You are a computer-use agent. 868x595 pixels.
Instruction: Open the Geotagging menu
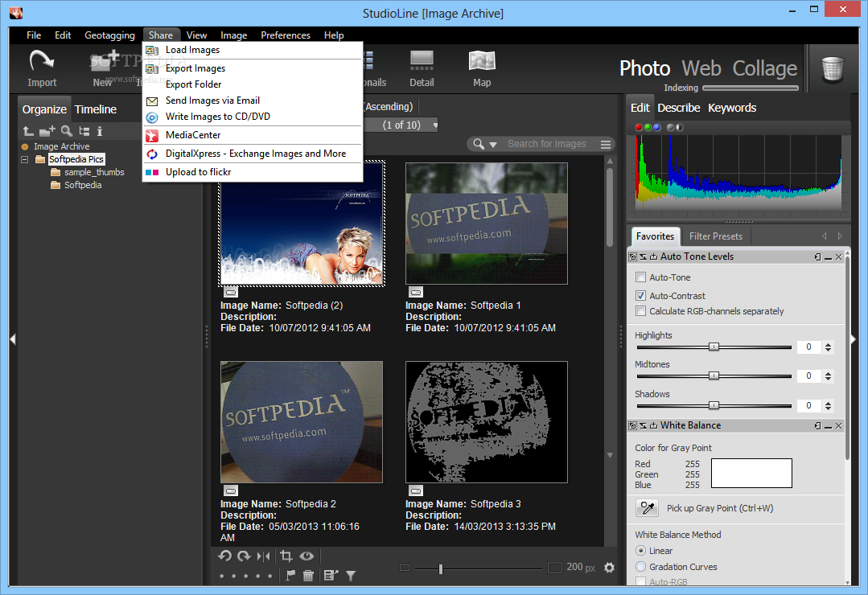click(109, 35)
